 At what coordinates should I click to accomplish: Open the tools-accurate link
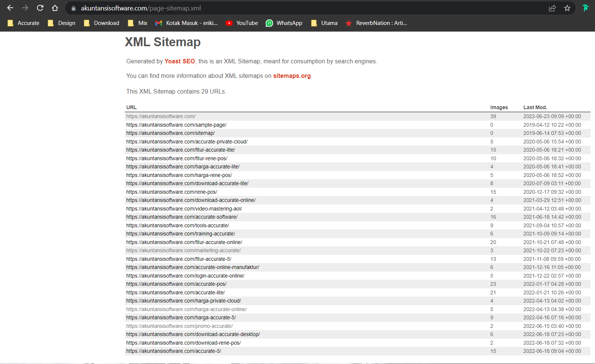[178, 226]
